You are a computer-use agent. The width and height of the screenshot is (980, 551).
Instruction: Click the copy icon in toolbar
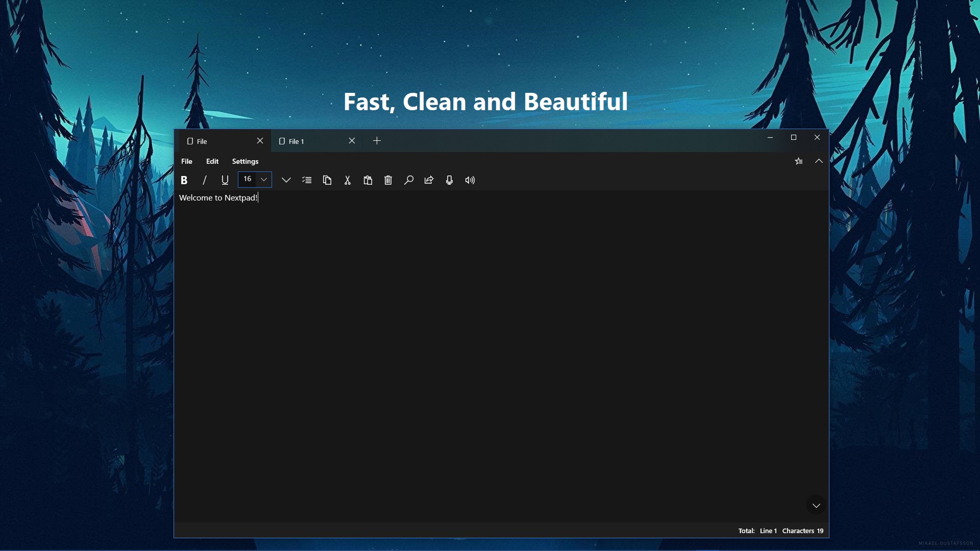[327, 180]
